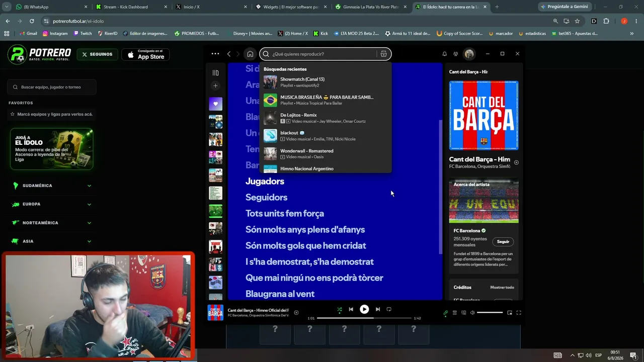The height and width of the screenshot is (362, 644).
Task: Add Cant del Barça to liked songs
Action: pyautogui.click(x=296, y=313)
